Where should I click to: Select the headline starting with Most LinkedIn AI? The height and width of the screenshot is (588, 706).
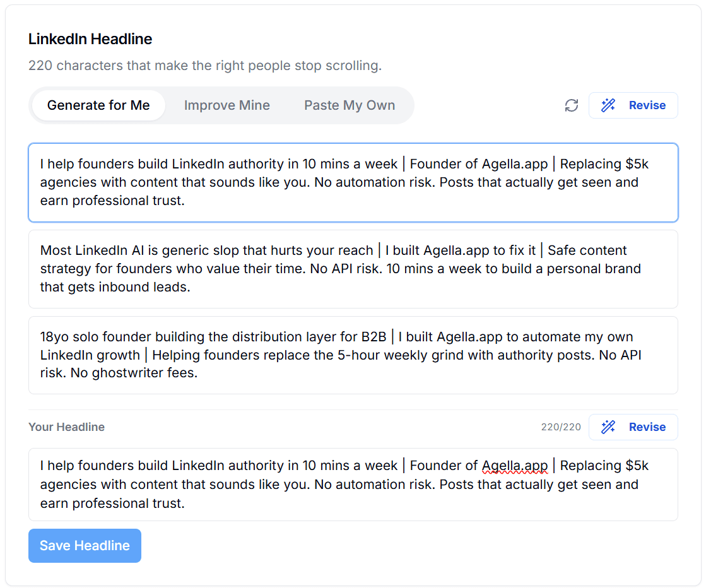click(x=353, y=269)
